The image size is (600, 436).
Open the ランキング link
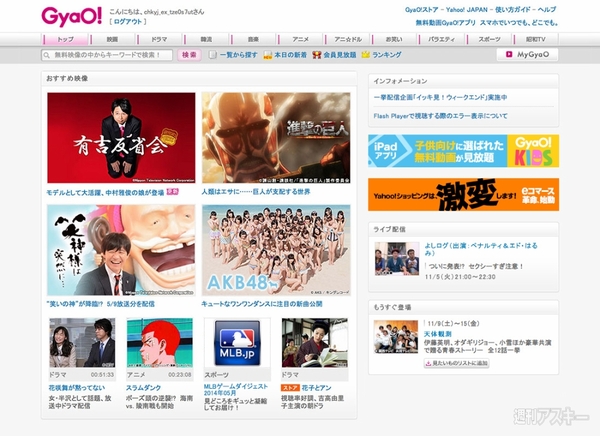click(387, 55)
